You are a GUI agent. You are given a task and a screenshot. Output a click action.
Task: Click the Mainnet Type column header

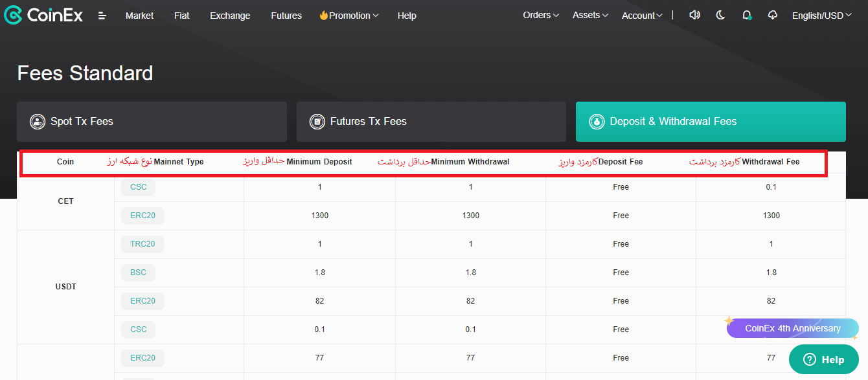179,162
